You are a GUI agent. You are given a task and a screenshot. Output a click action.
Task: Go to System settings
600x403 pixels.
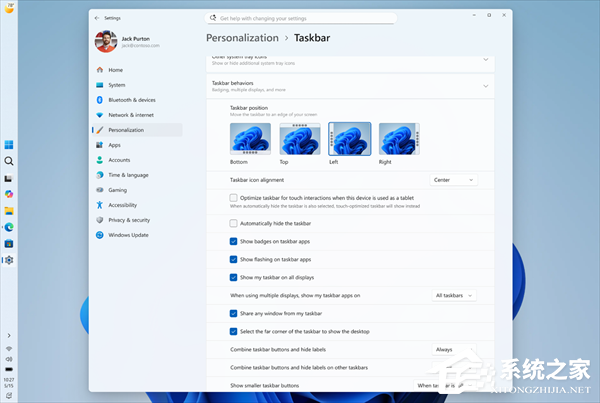tap(117, 85)
